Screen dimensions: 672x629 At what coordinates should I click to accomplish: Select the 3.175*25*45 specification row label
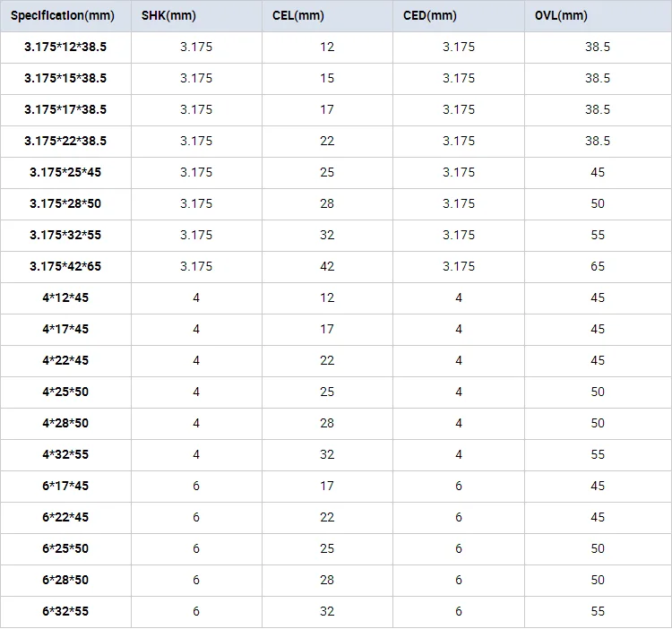coord(65,172)
